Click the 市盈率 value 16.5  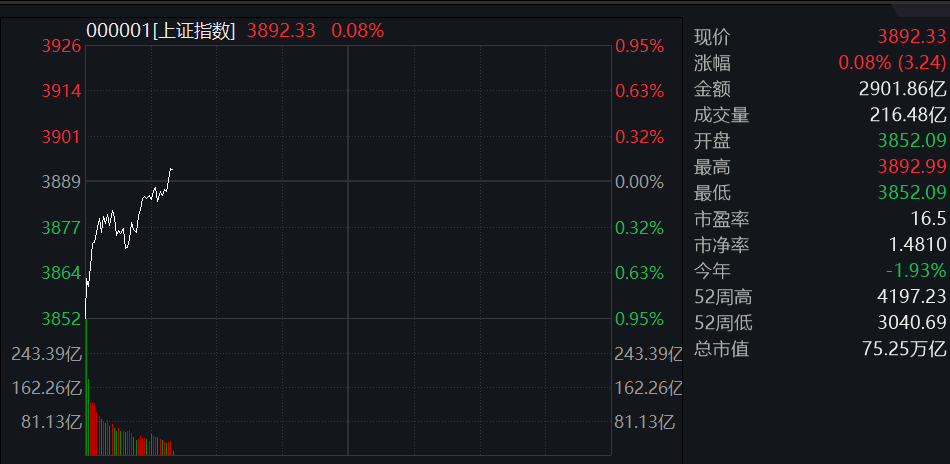[929, 219]
